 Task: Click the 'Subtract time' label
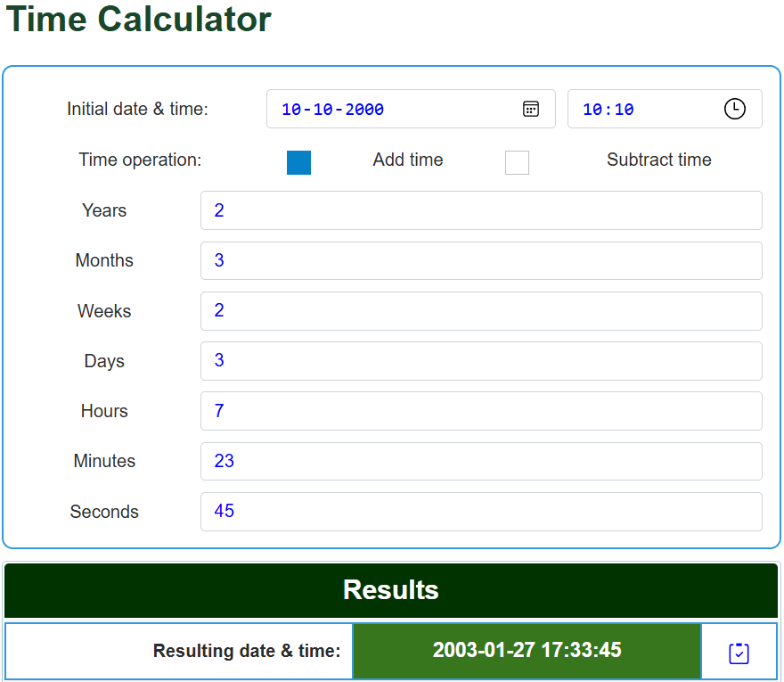(x=658, y=160)
